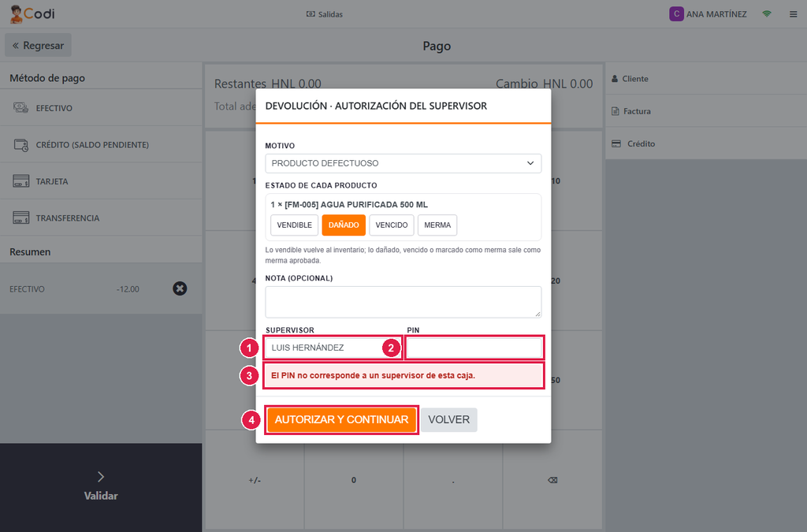Click the Crédito card icon
The width and height of the screenshot is (807, 532).
pos(616,143)
